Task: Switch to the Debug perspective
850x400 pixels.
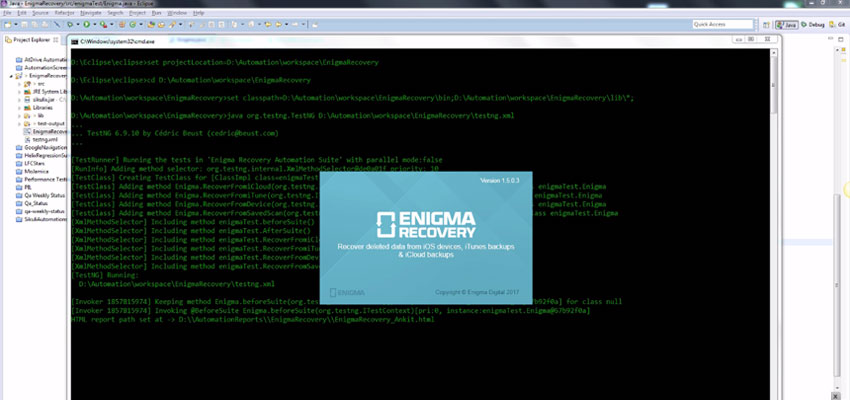Action: pos(813,25)
